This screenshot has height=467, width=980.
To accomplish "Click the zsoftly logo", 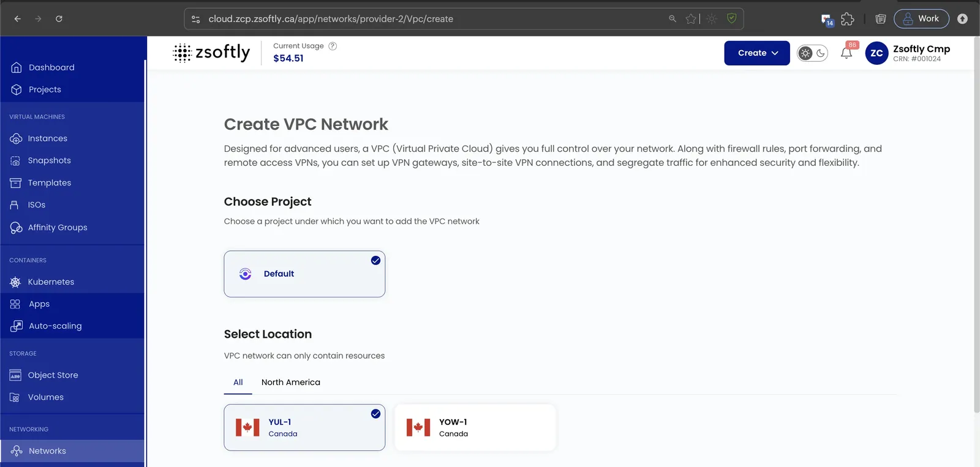I will (212, 53).
